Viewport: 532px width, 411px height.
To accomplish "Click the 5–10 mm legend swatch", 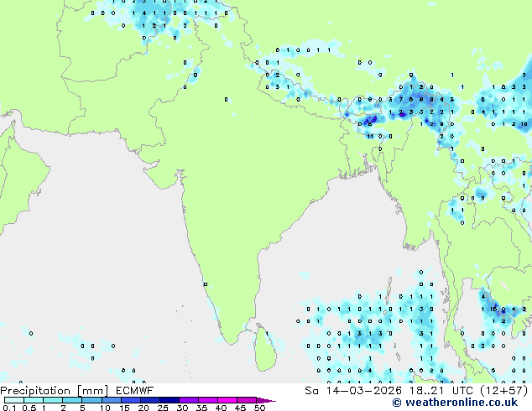I will coord(91,400).
